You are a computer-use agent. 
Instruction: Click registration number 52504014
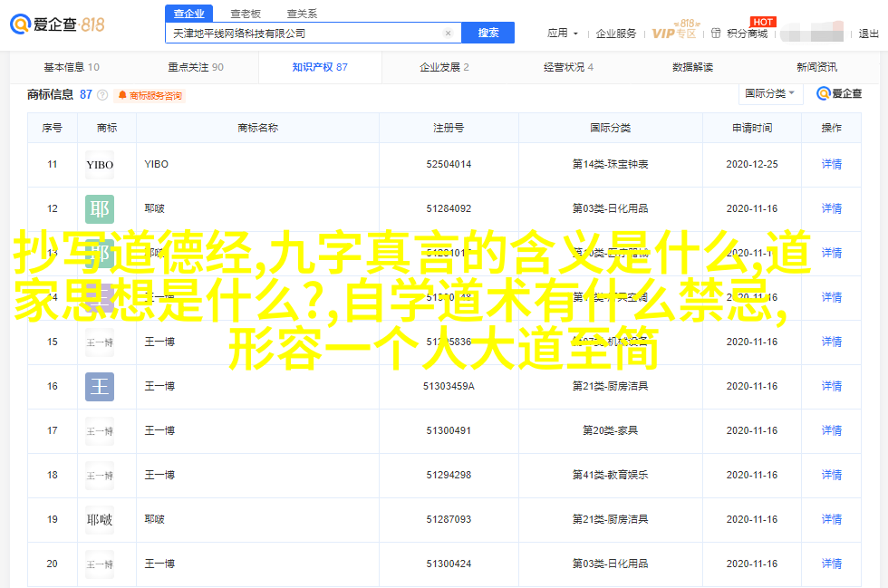click(449, 164)
